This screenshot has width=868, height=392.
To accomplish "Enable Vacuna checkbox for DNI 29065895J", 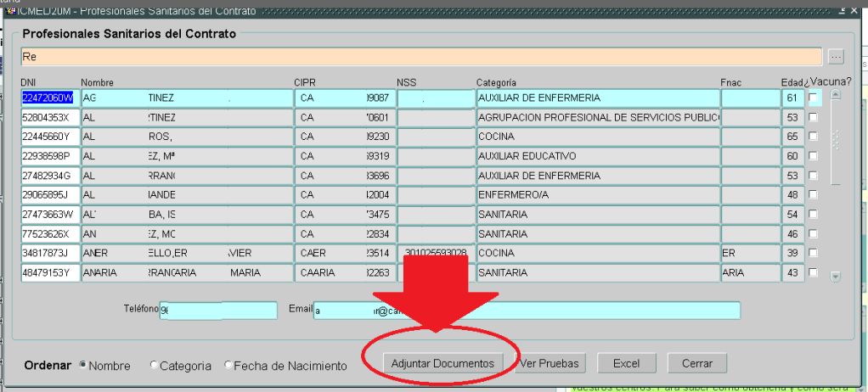I will pyautogui.click(x=814, y=195).
